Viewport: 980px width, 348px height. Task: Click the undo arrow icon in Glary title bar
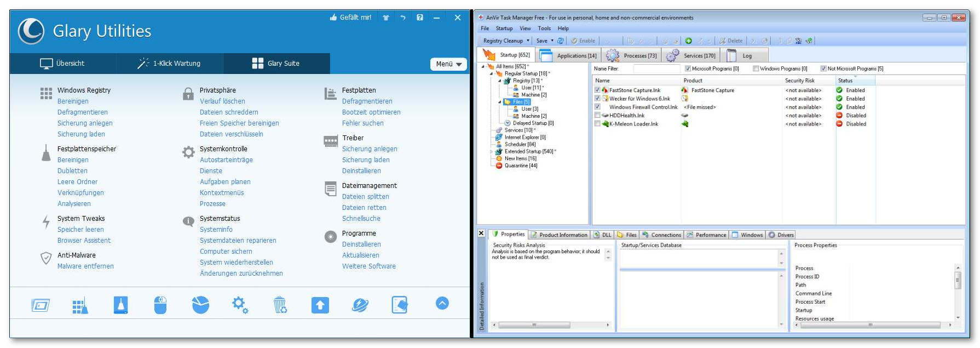403,18
